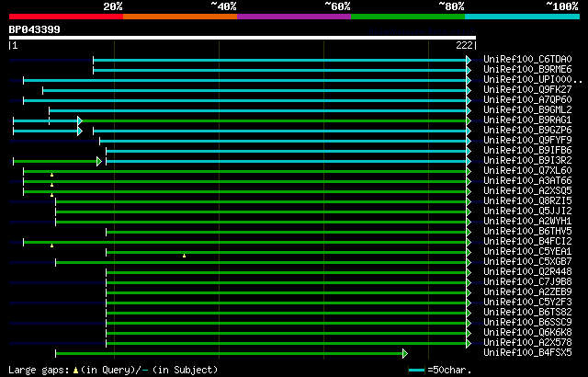The image size is (588, 377).
Task: Click the green alignment bar for Q6K6K8
Action: [x=286, y=334]
